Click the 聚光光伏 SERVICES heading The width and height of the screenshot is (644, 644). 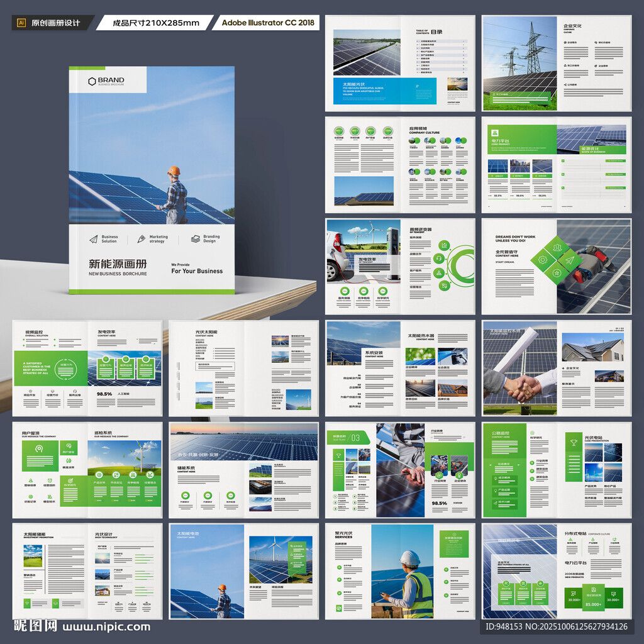click(344, 535)
